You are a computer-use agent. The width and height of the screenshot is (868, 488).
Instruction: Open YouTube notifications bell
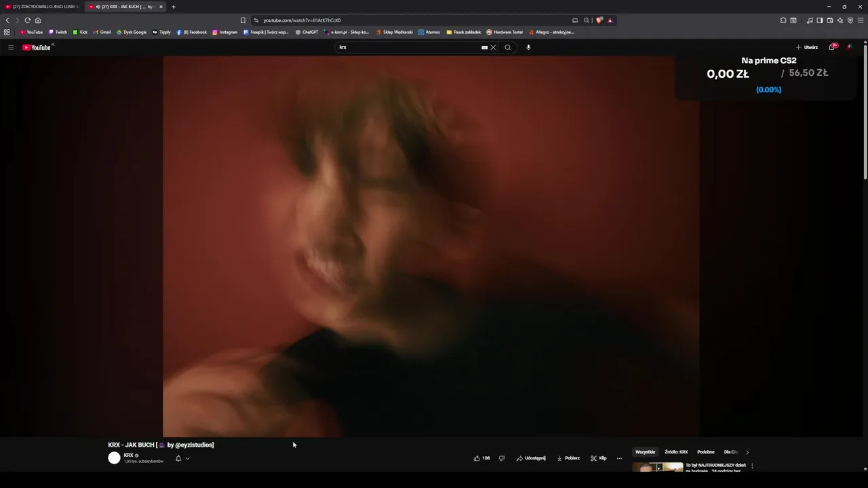click(x=833, y=47)
